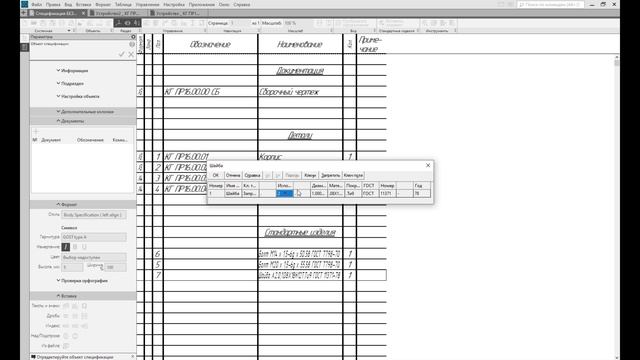Toggle bold formatting in Начертание row
This screenshot has height=360, width=640.
(x=75, y=247)
